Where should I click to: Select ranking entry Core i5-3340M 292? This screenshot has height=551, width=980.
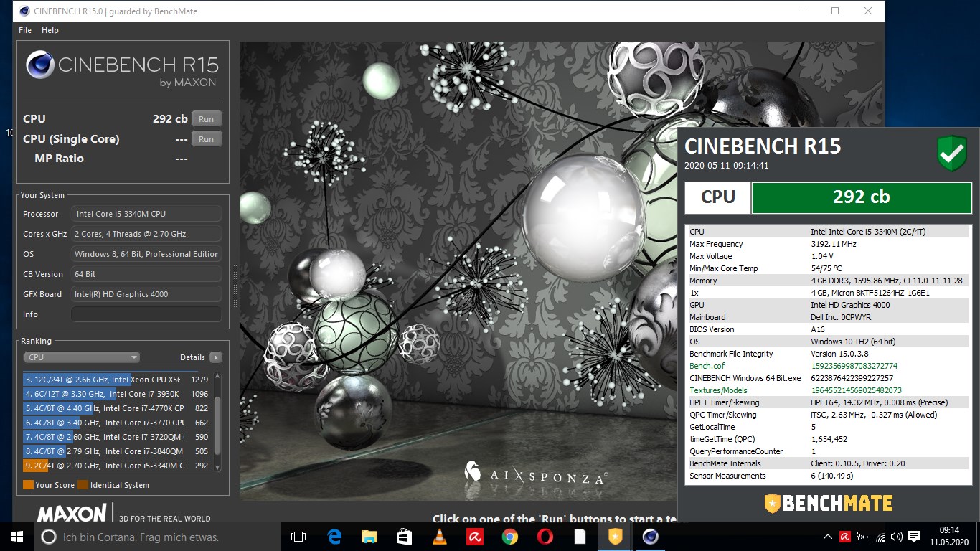pos(116,466)
